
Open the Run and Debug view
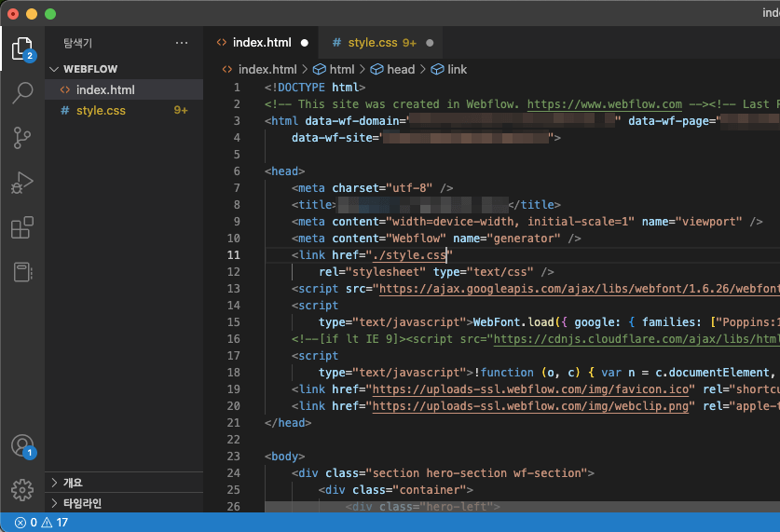click(22, 183)
